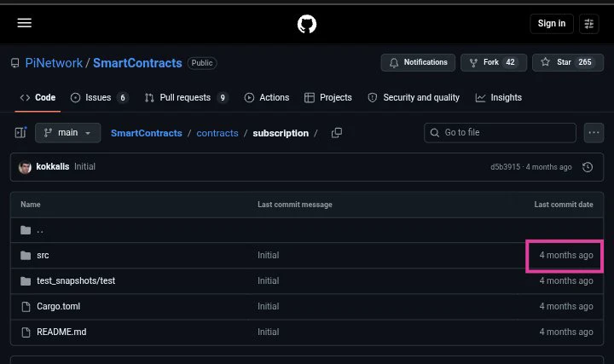Click the 4 months ago date for test_snapshots/test
The image size is (614, 364).
pos(566,280)
